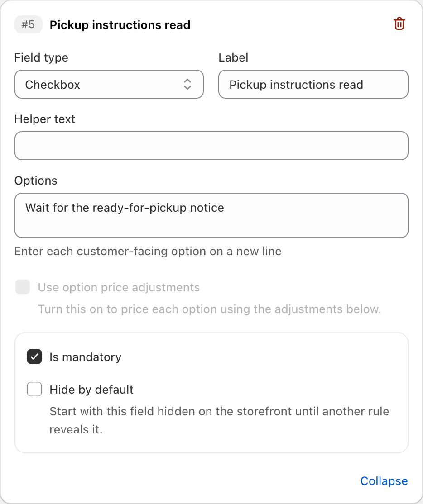The height and width of the screenshot is (504, 423).
Task: Click the 'Field type' label
Action: 41,57
